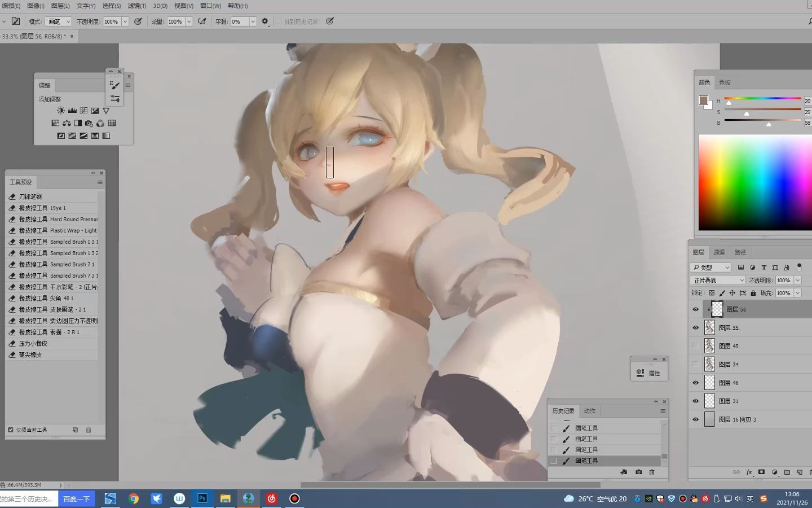Add a Black & White adjustment
This screenshot has width=812, height=508.
78,123
